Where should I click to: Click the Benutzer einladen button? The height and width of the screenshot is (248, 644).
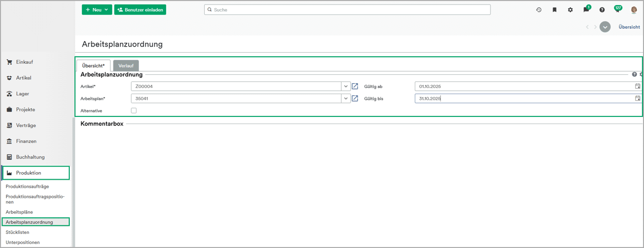click(140, 10)
